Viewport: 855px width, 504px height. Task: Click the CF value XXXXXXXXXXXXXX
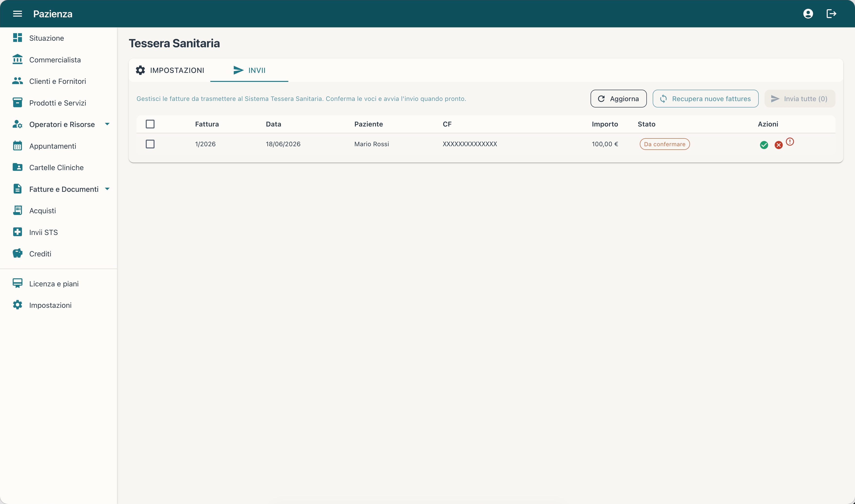(x=470, y=144)
